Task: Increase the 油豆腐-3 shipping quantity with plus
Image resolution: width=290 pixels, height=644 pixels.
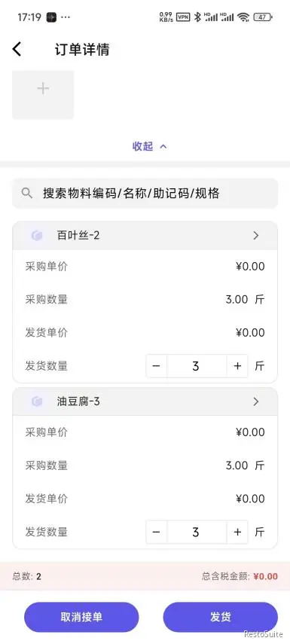Action: pos(237,533)
